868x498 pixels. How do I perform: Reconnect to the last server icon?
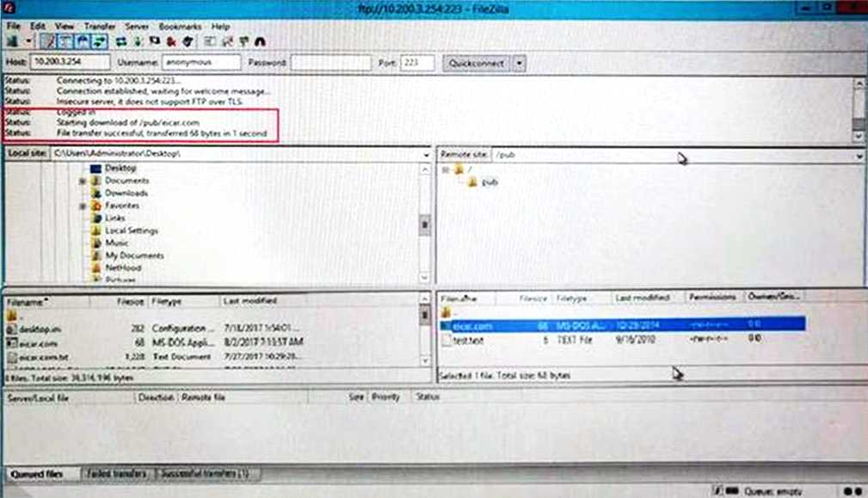(x=188, y=41)
